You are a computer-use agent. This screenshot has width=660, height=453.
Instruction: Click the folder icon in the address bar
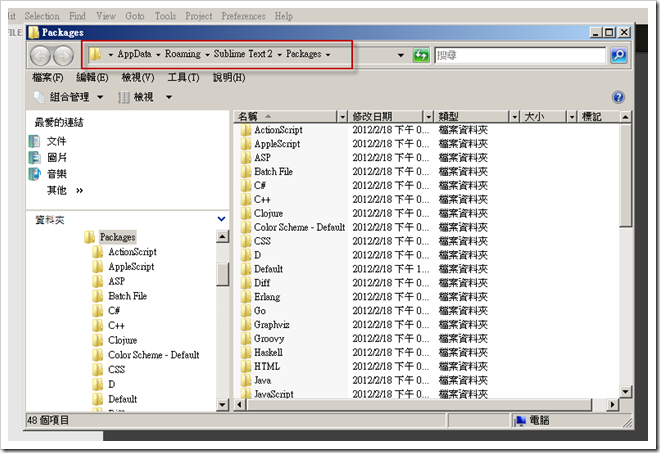click(x=96, y=54)
